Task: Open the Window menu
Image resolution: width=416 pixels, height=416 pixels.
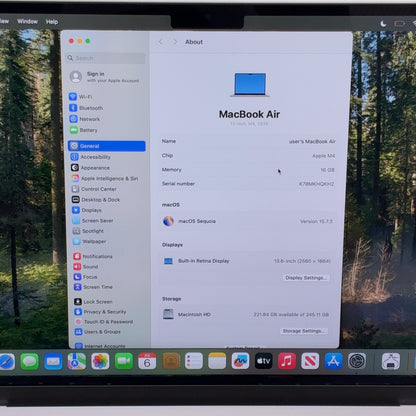Action: click(x=27, y=21)
